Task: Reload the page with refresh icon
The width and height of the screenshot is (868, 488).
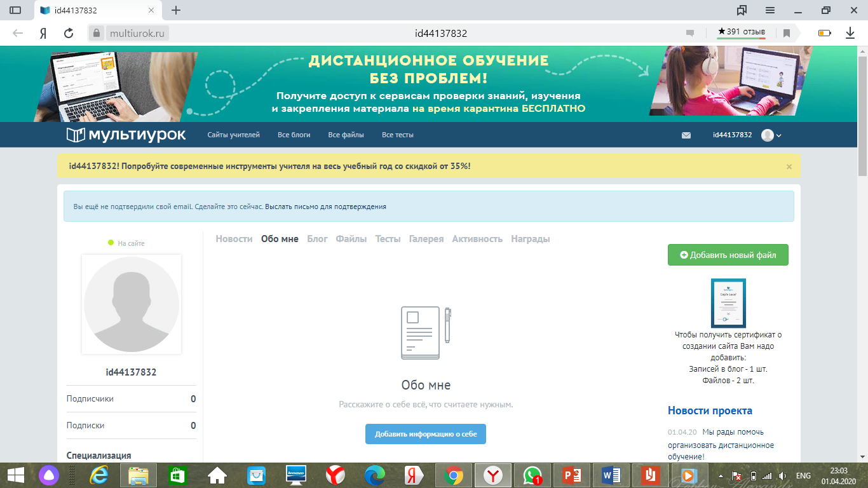Action: tap(69, 33)
